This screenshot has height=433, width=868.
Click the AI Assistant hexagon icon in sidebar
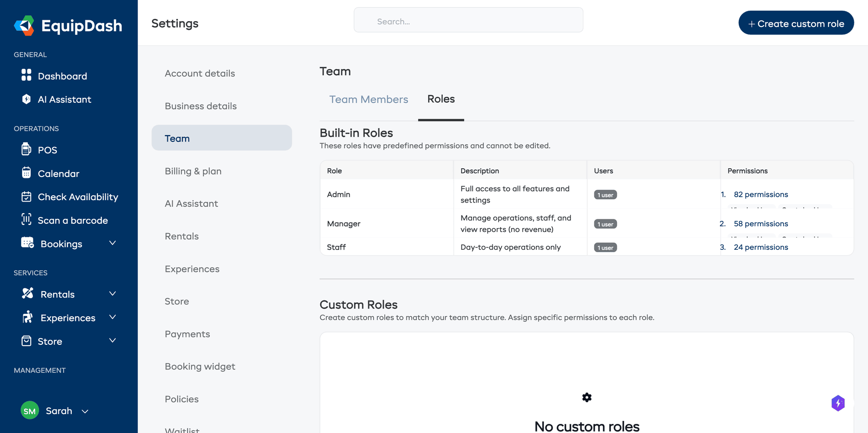(x=27, y=99)
